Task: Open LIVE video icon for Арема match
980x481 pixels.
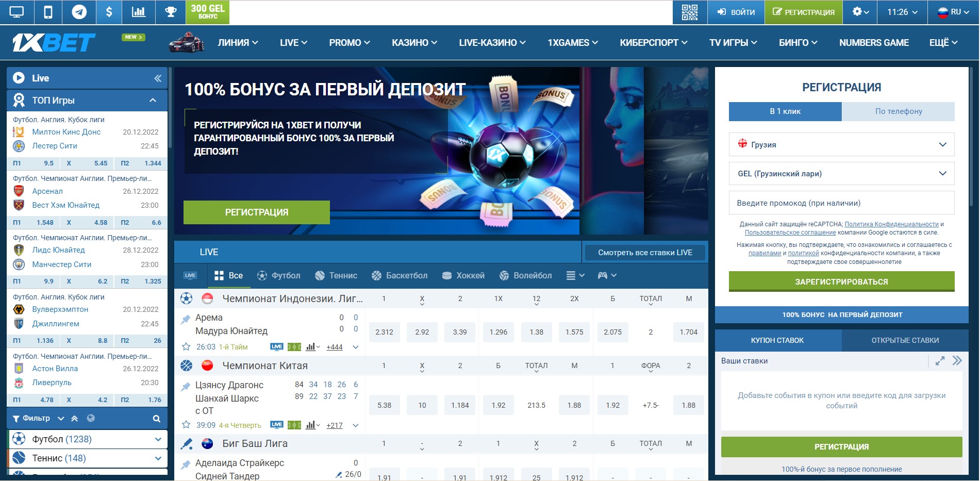Action: click(277, 347)
